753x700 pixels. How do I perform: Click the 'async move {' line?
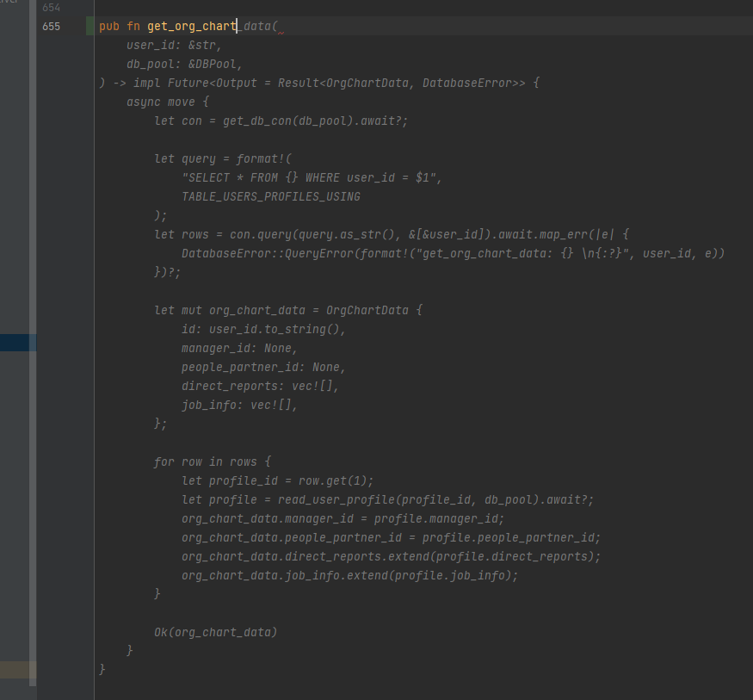click(x=168, y=102)
